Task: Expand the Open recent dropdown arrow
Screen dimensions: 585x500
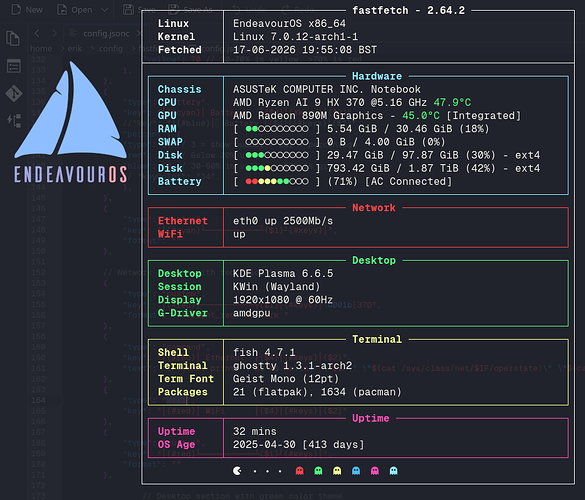Action: pos(105,10)
